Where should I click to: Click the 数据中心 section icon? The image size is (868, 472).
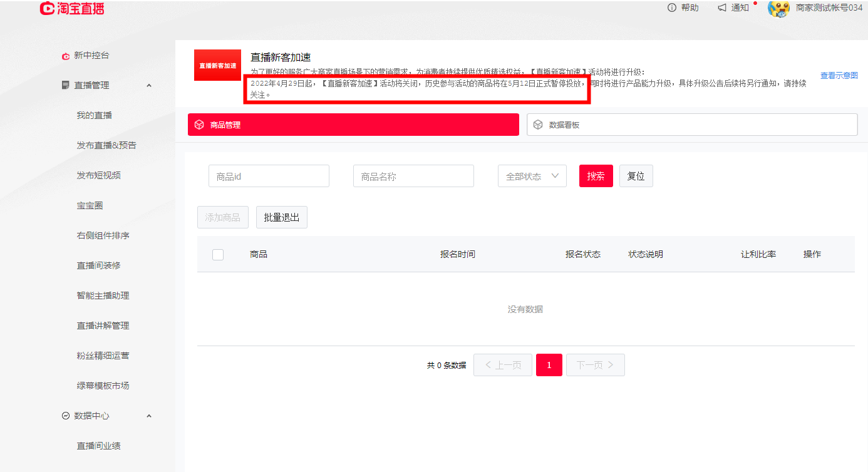(x=65, y=416)
